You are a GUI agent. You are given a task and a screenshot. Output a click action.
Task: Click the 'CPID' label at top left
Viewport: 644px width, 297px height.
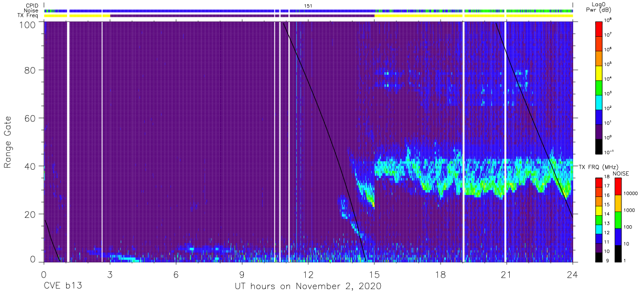click(31, 5)
